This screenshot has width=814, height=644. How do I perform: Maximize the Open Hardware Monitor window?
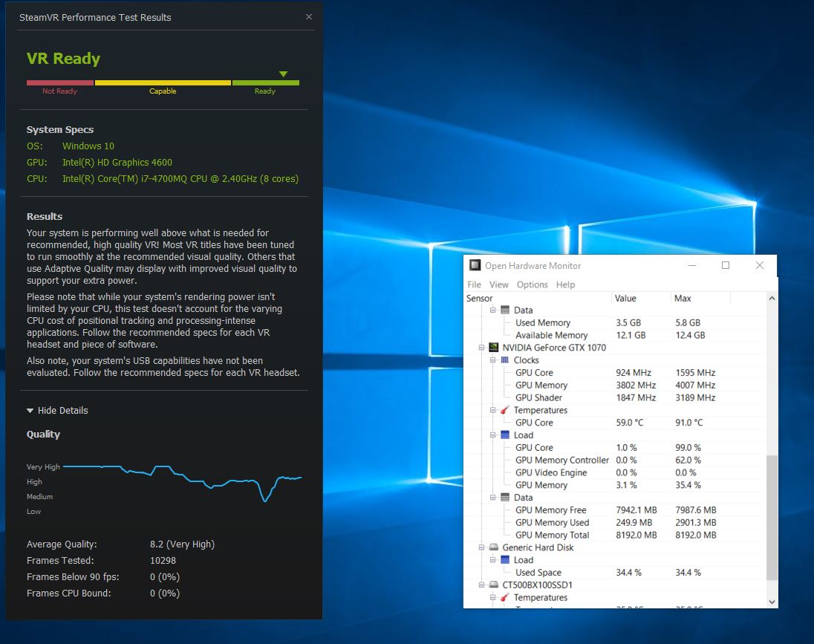pos(726,265)
